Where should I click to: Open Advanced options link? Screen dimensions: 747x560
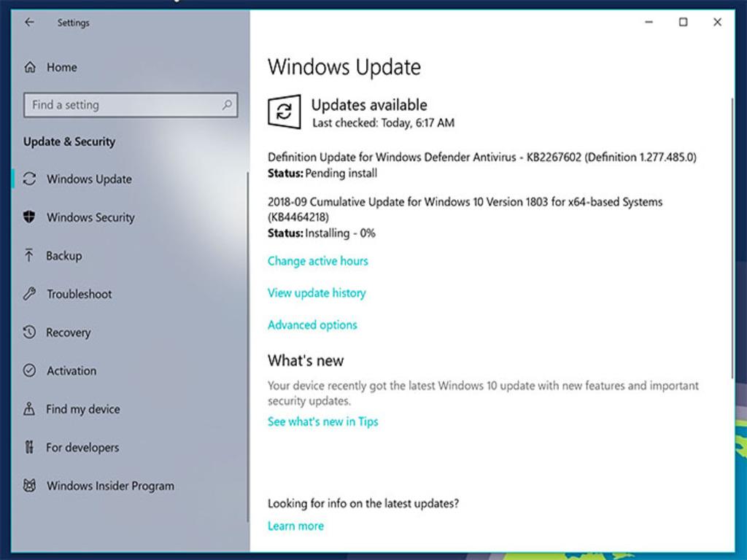coord(312,325)
